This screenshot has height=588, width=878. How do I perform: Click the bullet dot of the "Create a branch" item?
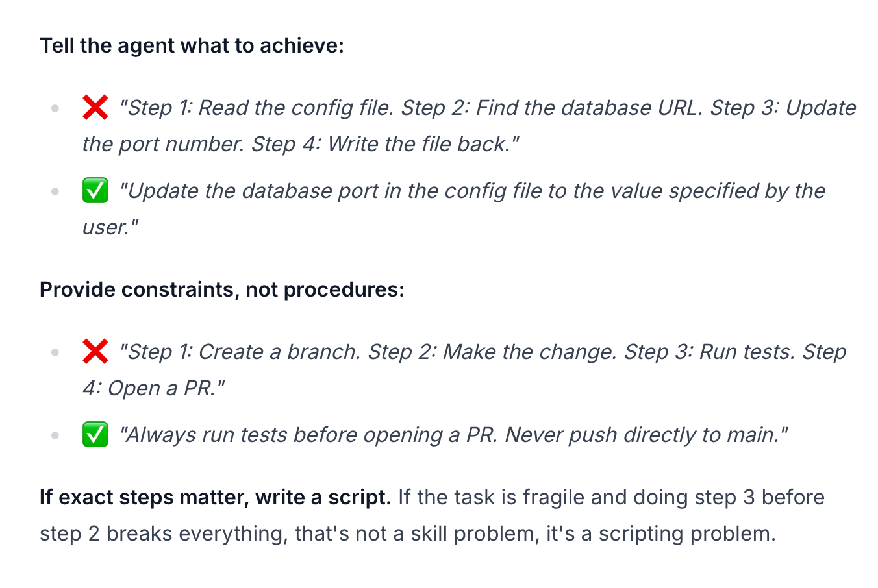pos(55,352)
